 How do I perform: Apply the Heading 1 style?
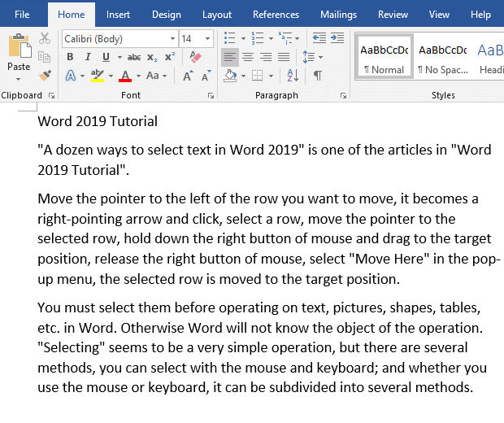click(489, 57)
